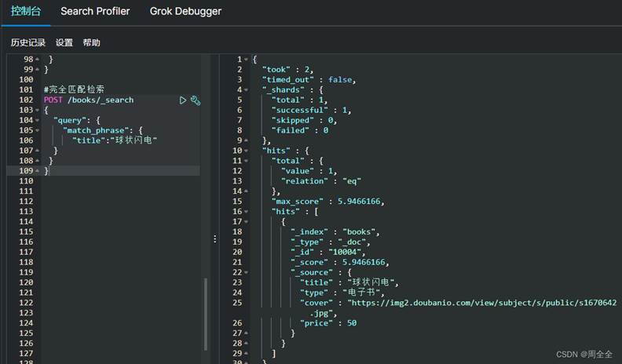
Task: Click the "_type" : "_doc" line
Action: (331, 242)
